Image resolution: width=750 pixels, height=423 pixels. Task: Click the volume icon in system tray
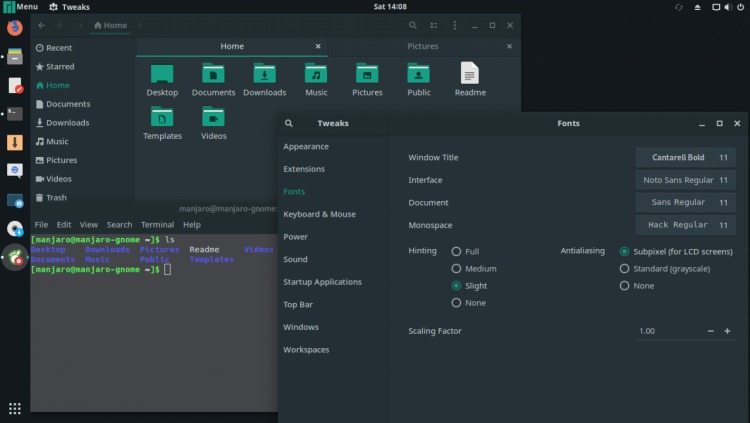[x=728, y=7]
